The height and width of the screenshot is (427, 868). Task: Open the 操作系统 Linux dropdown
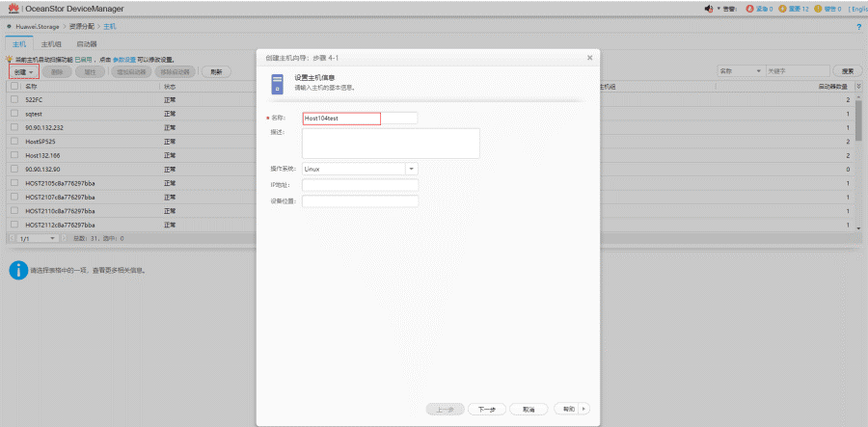point(411,169)
